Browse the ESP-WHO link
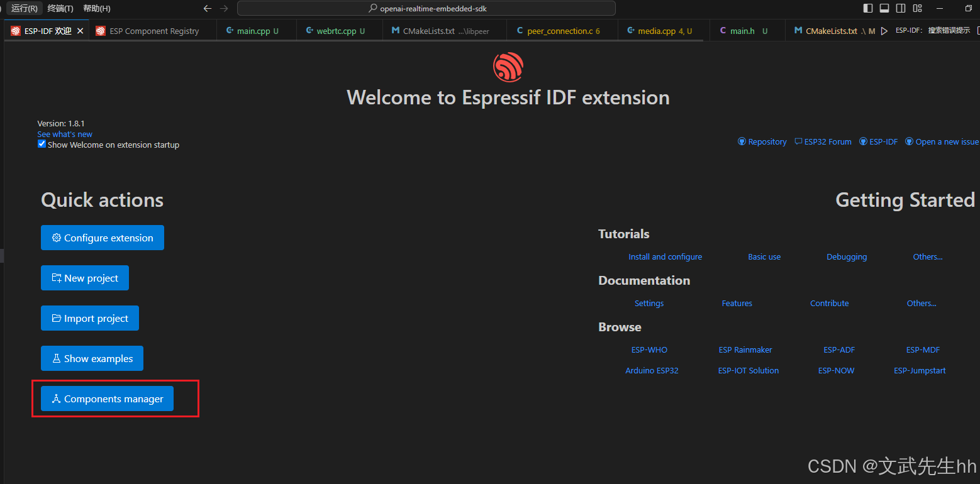The image size is (980, 484). (649, 349)
